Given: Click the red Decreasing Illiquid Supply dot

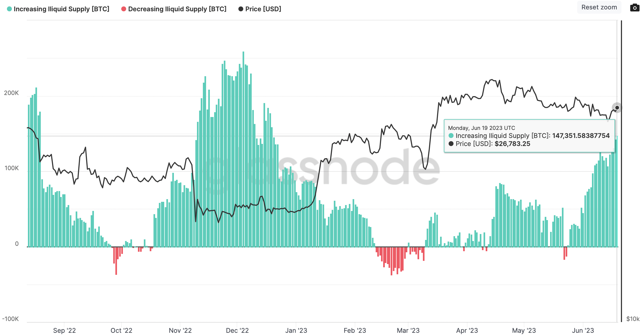Looking at the screenshot, I should point(124,9).
